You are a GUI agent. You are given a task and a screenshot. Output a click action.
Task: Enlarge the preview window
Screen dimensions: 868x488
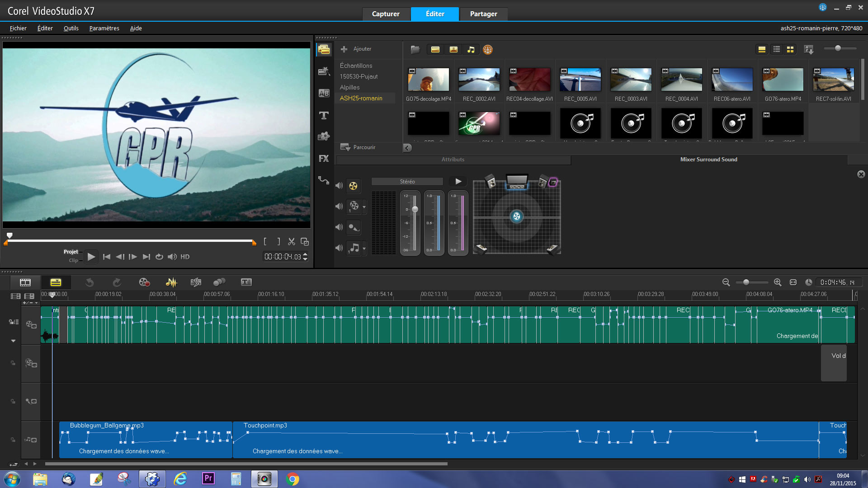point(305,242)
